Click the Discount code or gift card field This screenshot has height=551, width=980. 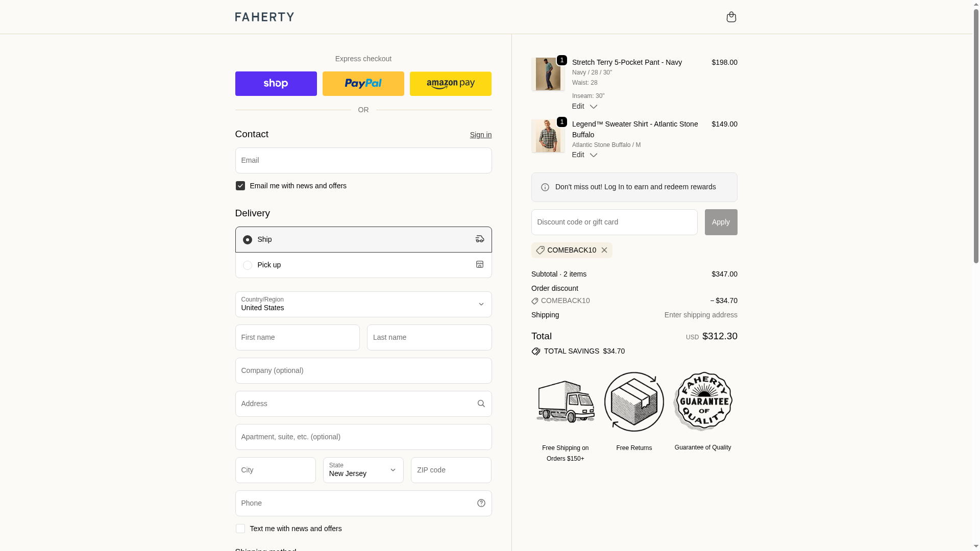click(x=614, y=222)
